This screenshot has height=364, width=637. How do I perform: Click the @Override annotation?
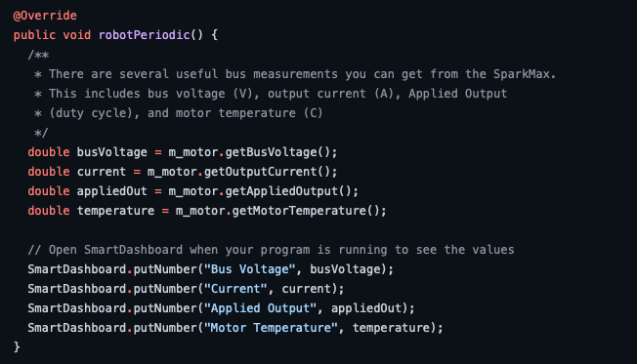click(45, 16)
